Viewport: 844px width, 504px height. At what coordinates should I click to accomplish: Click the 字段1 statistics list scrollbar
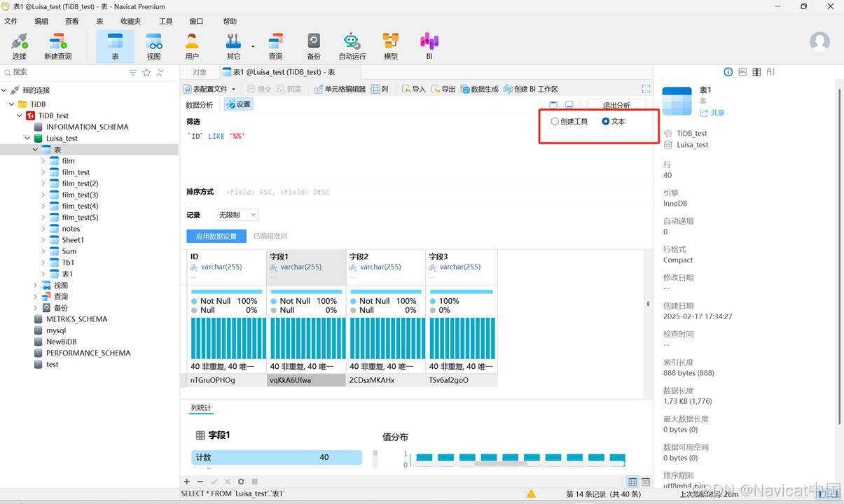[375, 458]
